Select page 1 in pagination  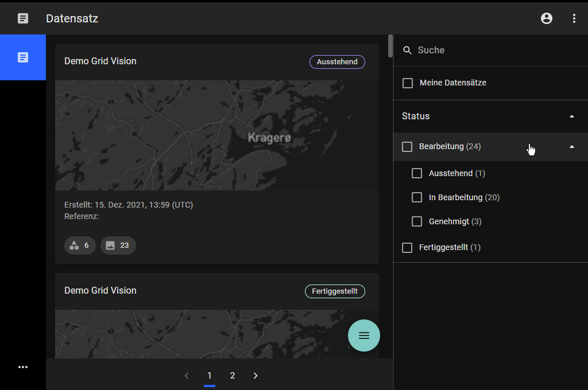point(210,376)
